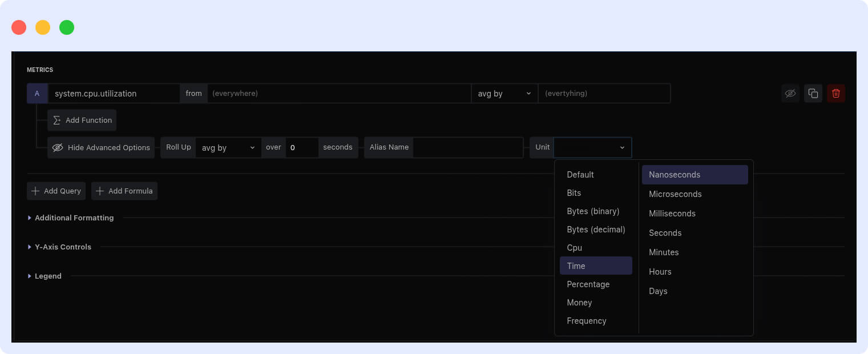Choose Percentage from the unit menu
This screenshot has height=354, width=868.
pyautogui.click(x=588, y=284)
